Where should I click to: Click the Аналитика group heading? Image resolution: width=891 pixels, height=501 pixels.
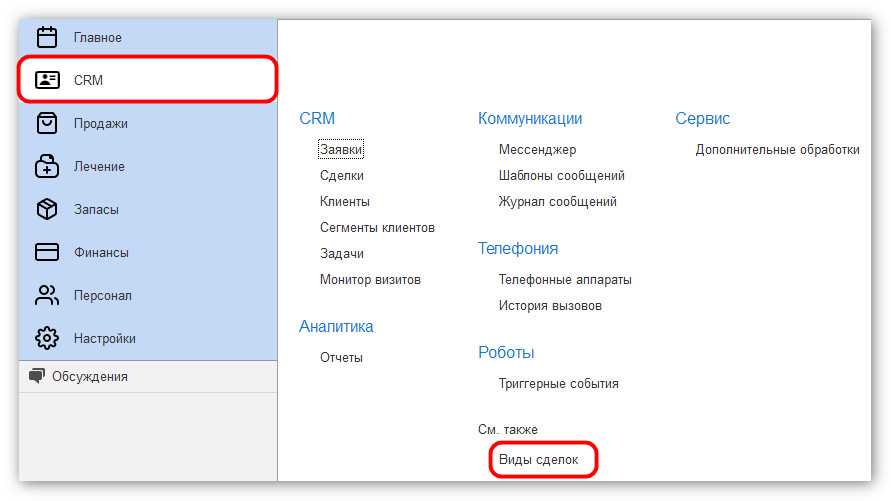click(x=336, y=326)
